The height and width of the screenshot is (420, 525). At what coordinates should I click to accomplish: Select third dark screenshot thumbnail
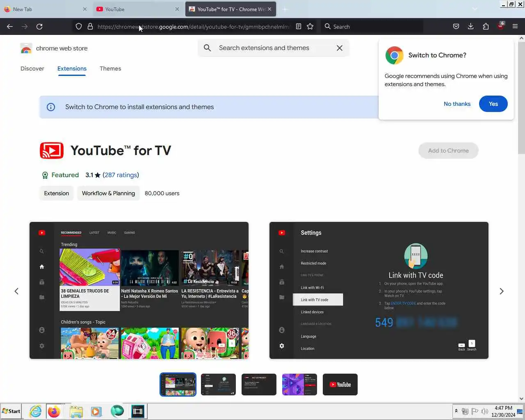[259, 385]
